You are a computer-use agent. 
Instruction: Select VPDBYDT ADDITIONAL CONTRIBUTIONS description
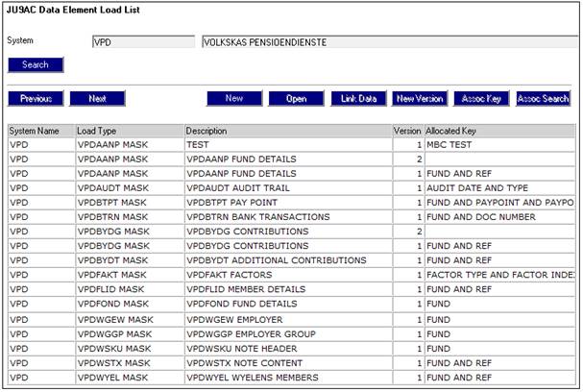(x=288, y=260)
